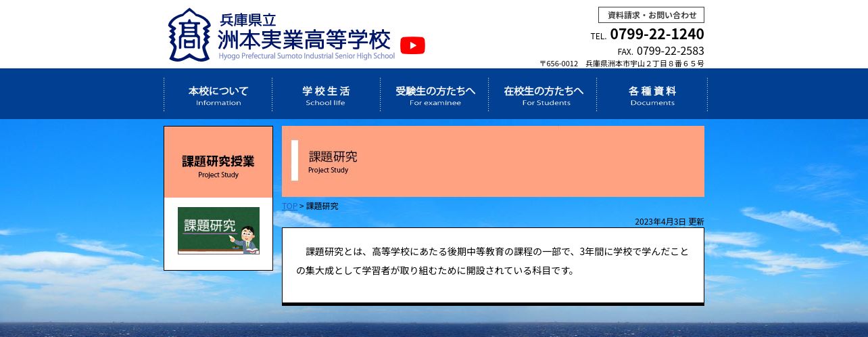Viewport: 868px width, 337px height.
Task: Open the 兵庫県立 洲本実業高等学校 name logo
Action: (306, 36)
